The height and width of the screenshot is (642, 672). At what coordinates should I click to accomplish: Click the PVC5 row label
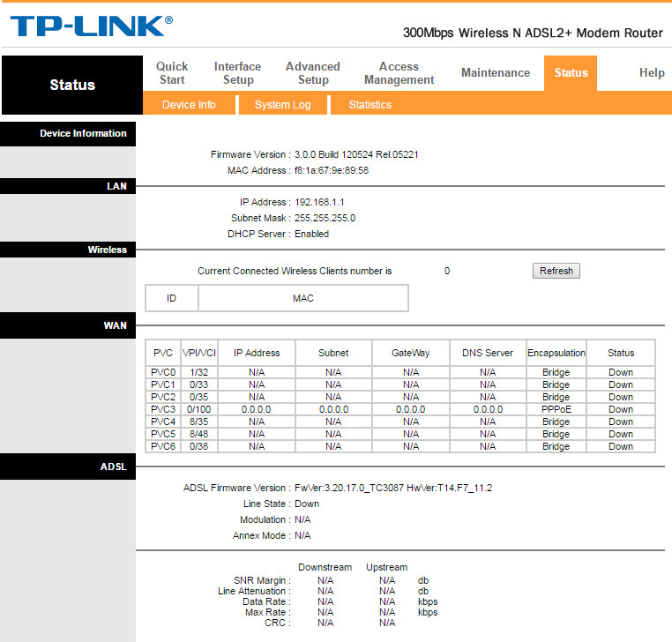tap(163, 434)
